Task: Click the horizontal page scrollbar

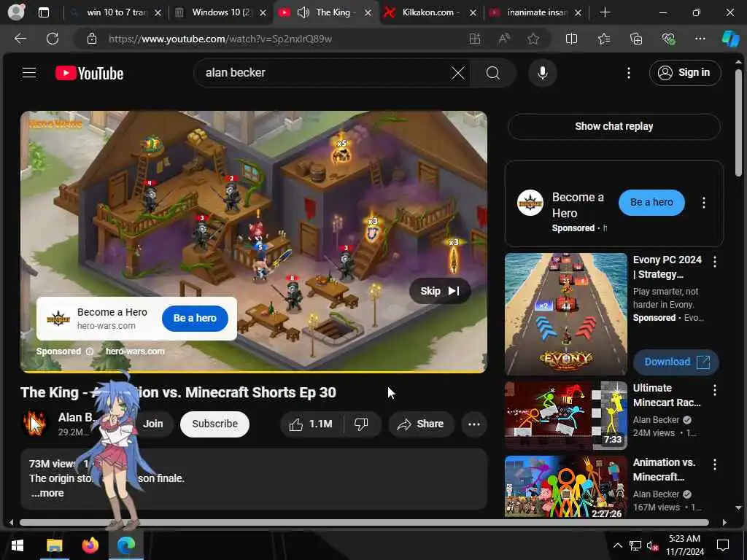Action: (364, 522)
